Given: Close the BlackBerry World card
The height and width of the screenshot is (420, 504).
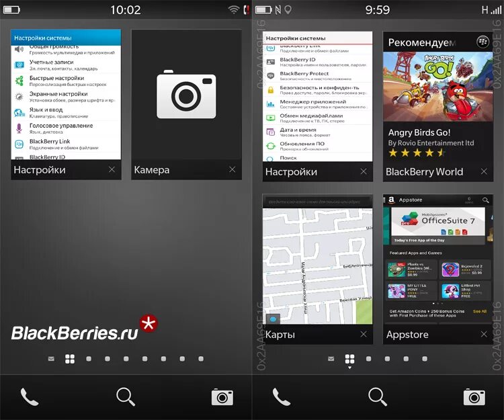Looking at the screenshot, I should click(x=484, y=171).
